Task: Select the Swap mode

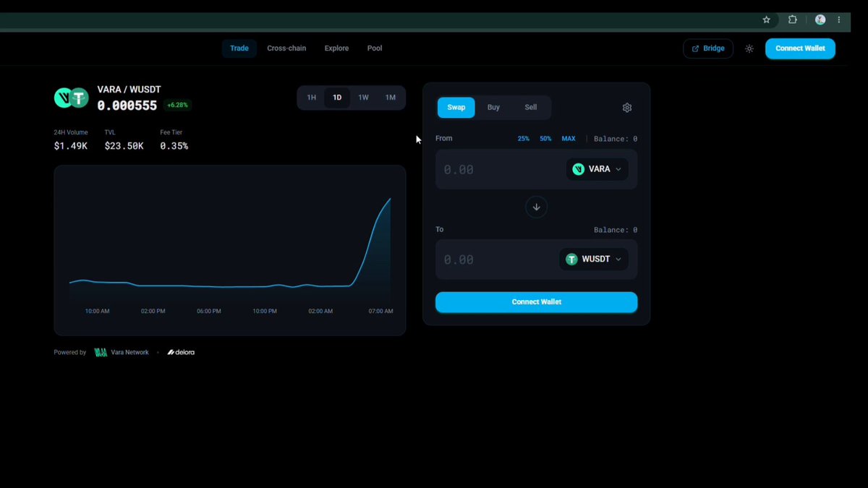Action: tap(456, 108)
